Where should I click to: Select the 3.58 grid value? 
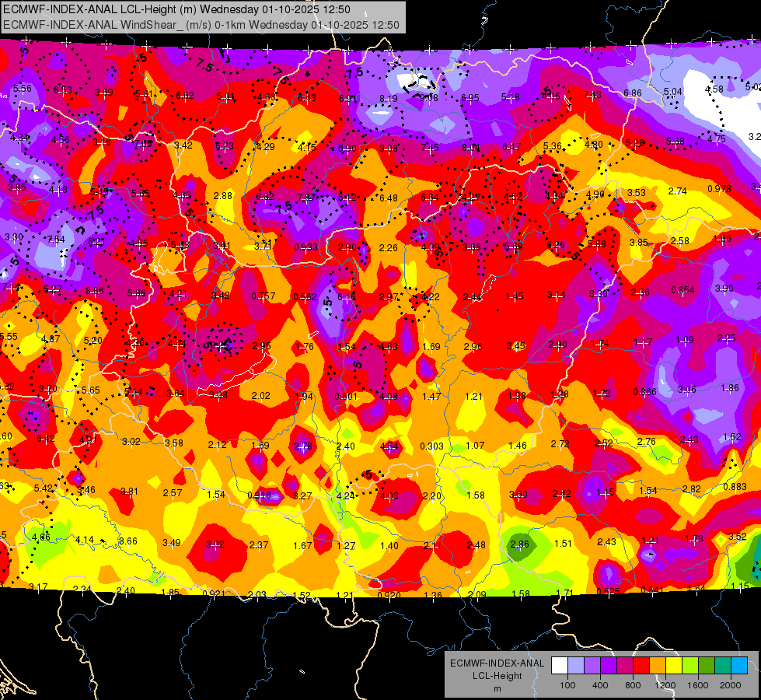(x=174, y=443)
